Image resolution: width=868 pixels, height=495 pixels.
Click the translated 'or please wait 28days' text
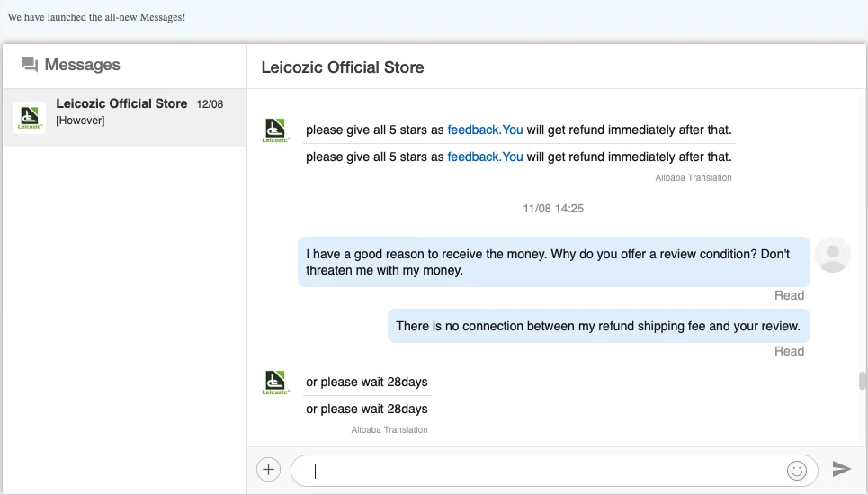click(366, 409)
